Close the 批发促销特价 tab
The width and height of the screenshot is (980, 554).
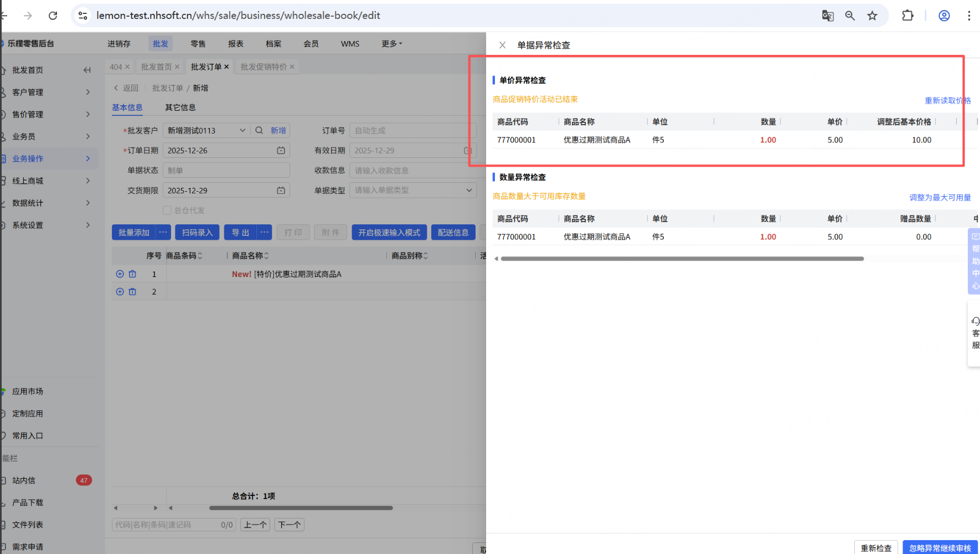[x=292, y=66]
